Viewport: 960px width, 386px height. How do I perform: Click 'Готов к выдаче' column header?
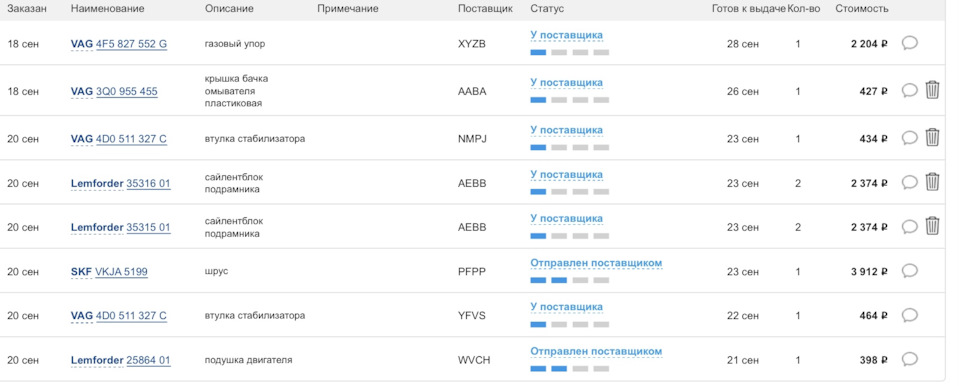pos(748,9)
